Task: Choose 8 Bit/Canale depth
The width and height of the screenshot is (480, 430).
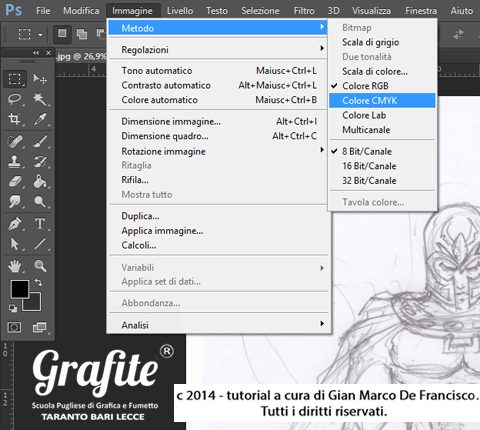Action: (x=382, y=151)
